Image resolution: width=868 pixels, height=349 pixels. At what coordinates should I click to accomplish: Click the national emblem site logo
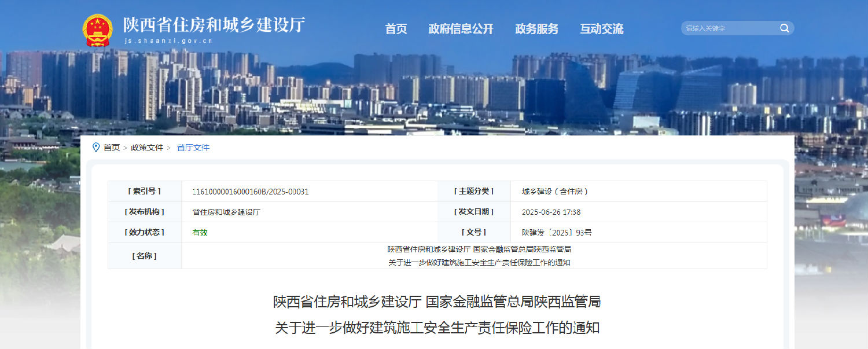tap(98, 28)
